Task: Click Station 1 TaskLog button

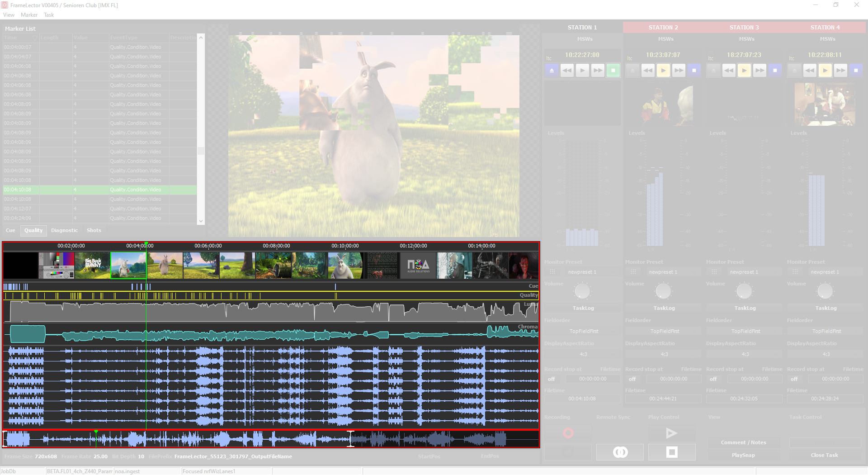Action: pos(583,308)
